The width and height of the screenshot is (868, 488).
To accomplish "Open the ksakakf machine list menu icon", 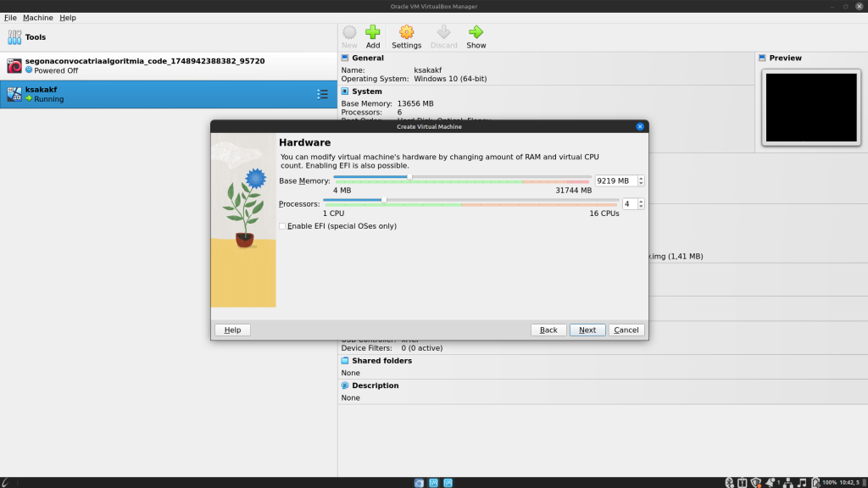I will (322, 94).
